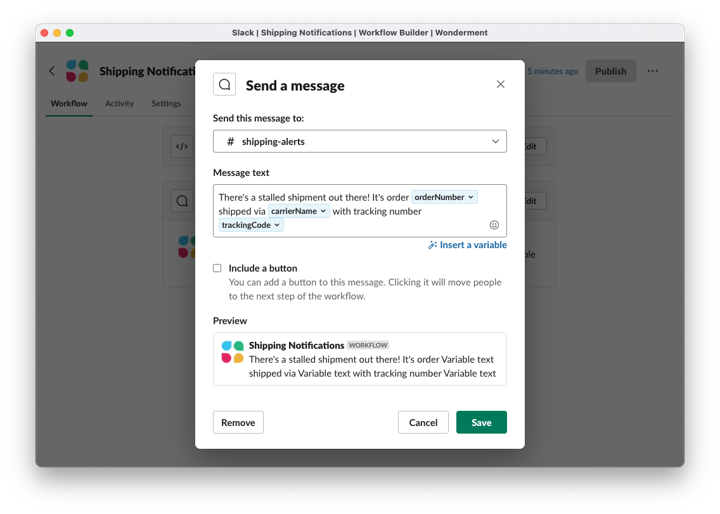This screenshot has width=720, height=514.
Task: Minimize the window with the yellow button
Action: tap(57, 33)
